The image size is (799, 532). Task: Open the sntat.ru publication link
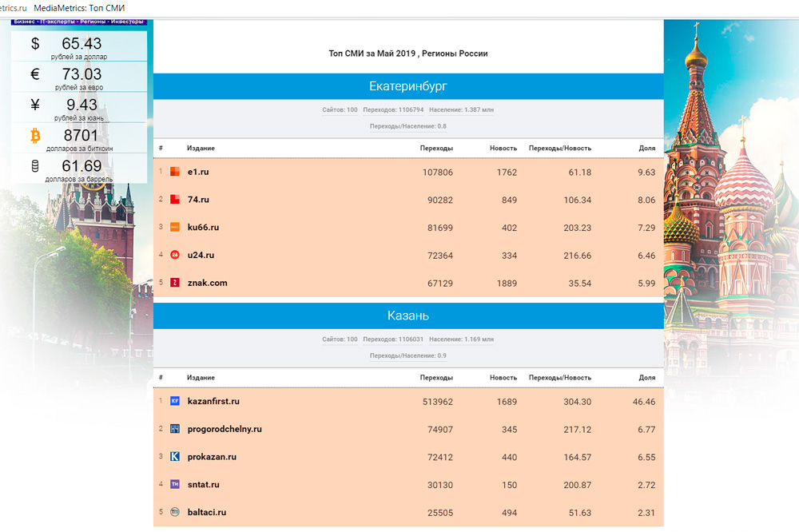203,484
